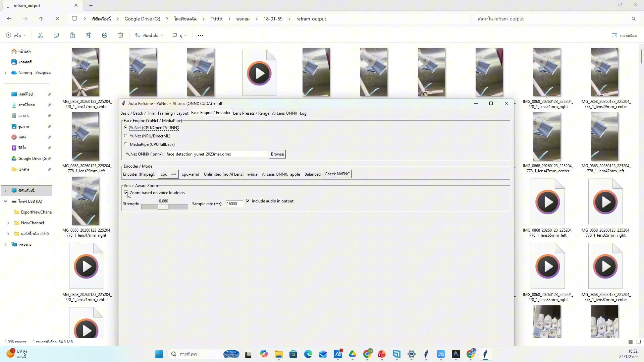The height and width of the screenshot is (362, 644).
Task: Disable Include audio in output
Action: pos(248,201)
